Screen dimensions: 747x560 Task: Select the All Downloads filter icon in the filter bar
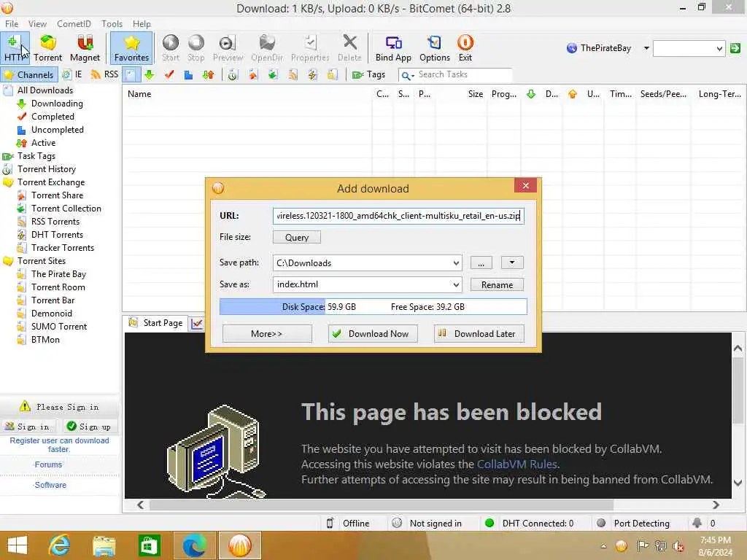coord(131,75)
